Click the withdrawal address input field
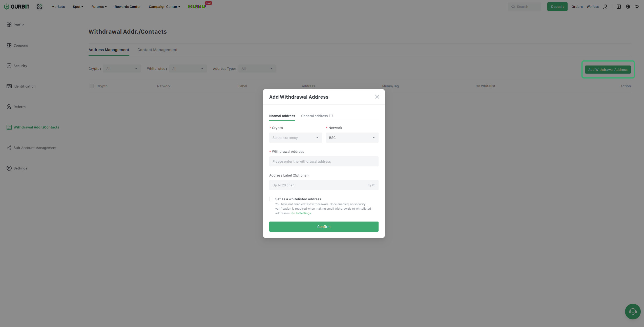Viewport: 644px width, 327px height. click(x=324, y=161)
